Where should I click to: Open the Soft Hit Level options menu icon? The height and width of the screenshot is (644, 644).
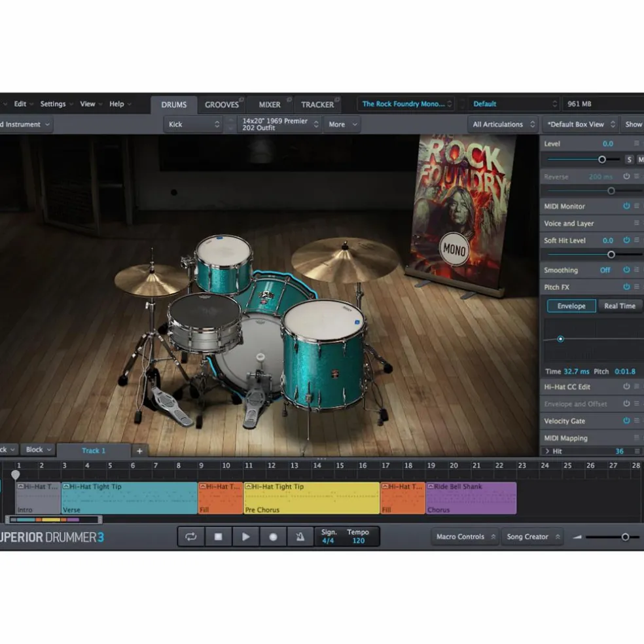(x=636, y=240)
